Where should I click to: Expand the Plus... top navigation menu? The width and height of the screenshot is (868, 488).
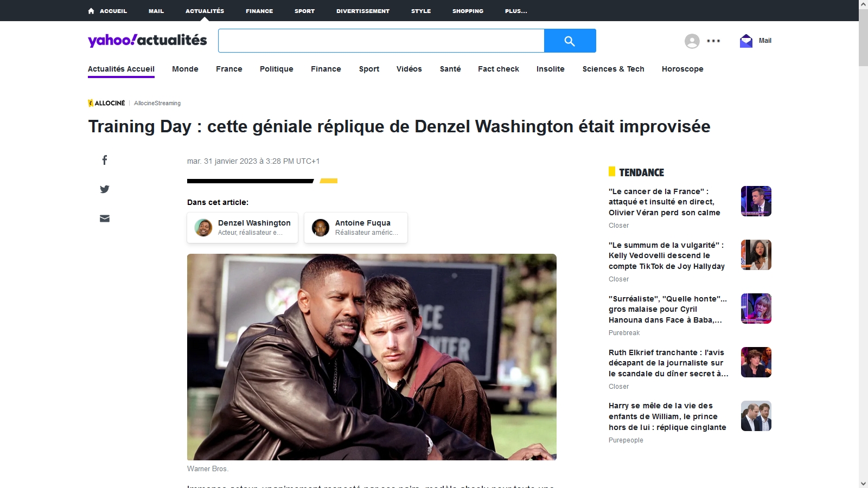(515, 11)
